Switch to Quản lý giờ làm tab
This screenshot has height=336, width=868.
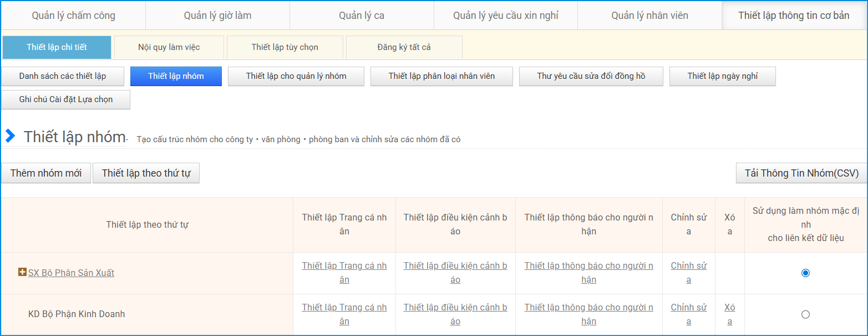point(217,16)
